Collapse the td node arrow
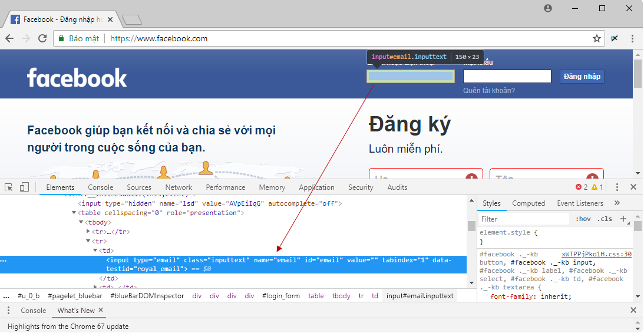This screenshot has height=333, width=644. [x=95, y=250]
